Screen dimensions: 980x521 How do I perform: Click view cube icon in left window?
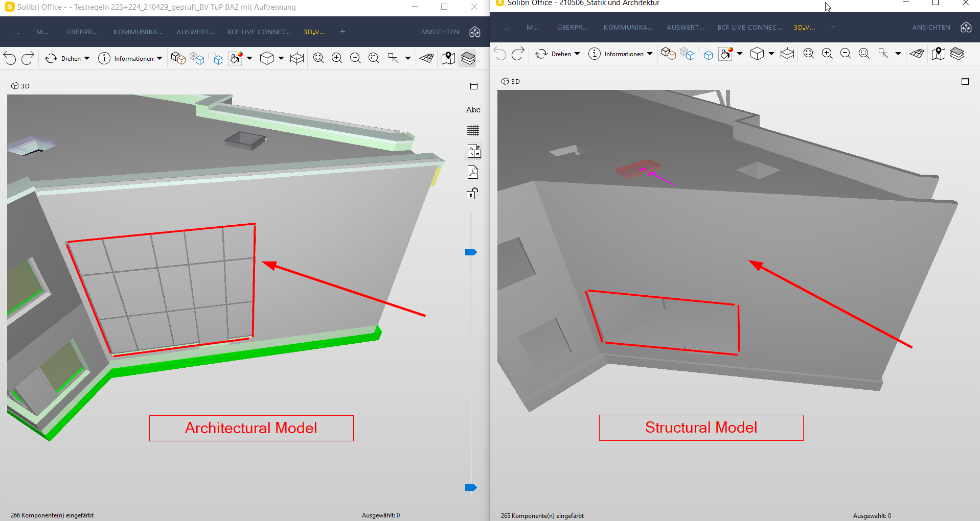click(267, 58)
